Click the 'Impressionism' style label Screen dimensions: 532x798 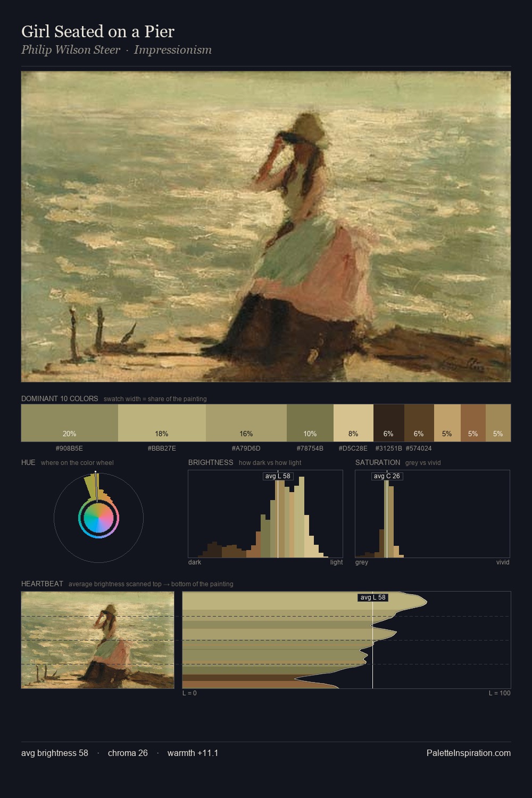173,50
